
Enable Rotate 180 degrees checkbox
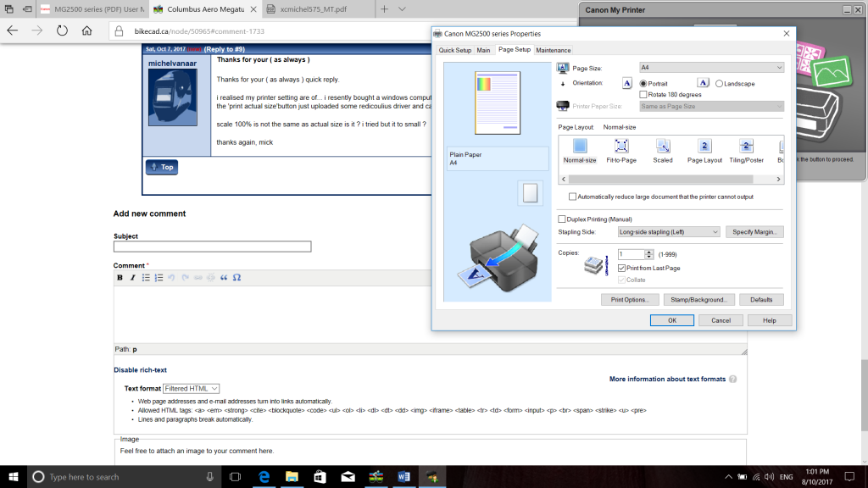coord(643,95)
